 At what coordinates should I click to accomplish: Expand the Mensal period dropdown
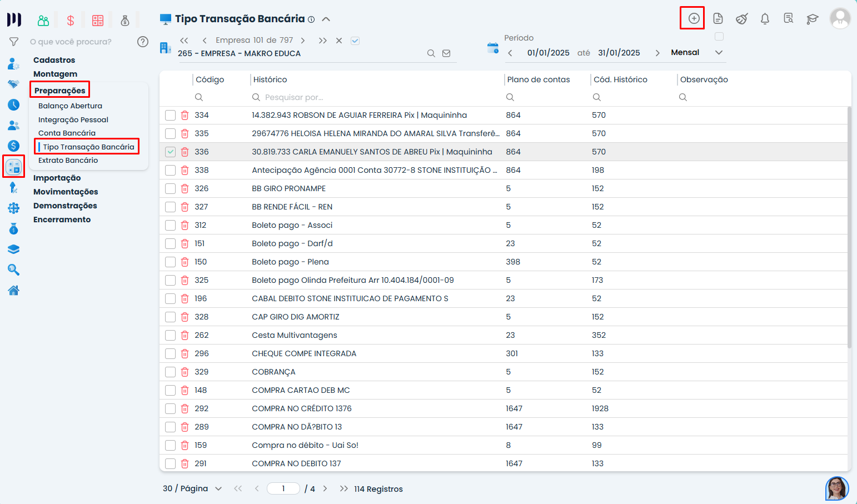[719, 52]
